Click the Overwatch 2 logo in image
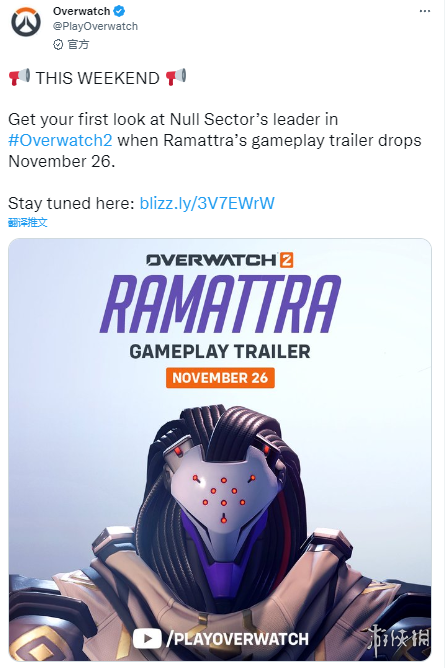The image size is (445, 668). [220, 260]
